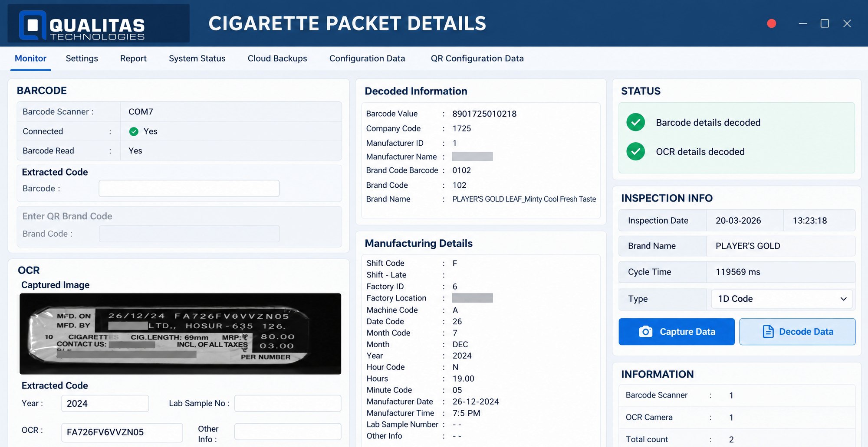Go to the System Status tab
Image resolution: width=868 pixels, height=447 pixels.
pyautogui.click(x=197, y=58)
